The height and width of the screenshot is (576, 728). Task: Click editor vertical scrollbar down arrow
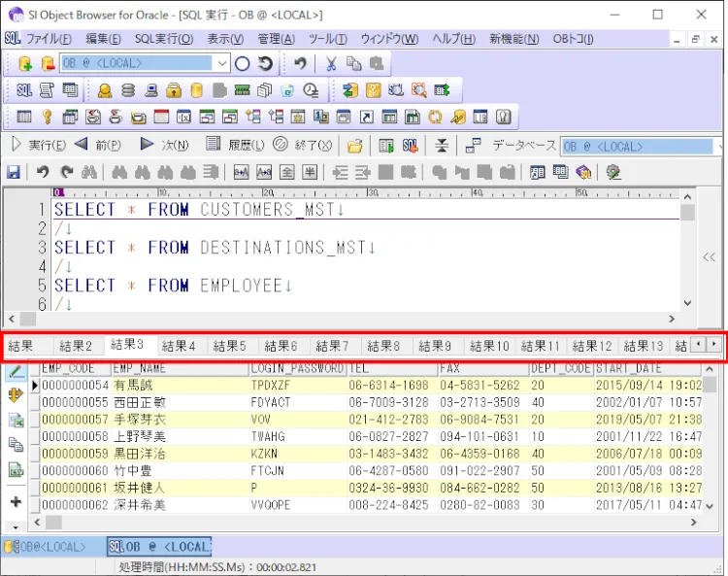[x=687, y=303]
